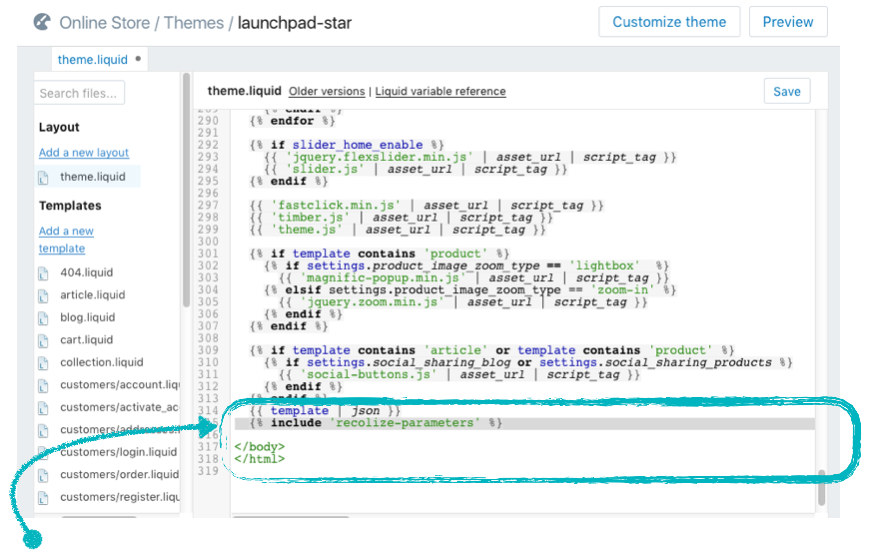Click the launchpad-star theme title
The width and height of the screenshot is (870, 554).
click(295, 23)
